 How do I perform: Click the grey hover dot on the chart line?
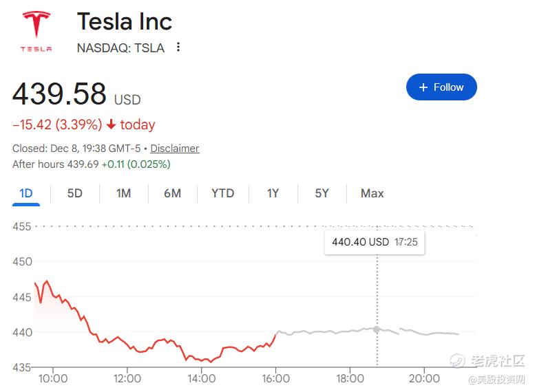[x=377, y=329]
